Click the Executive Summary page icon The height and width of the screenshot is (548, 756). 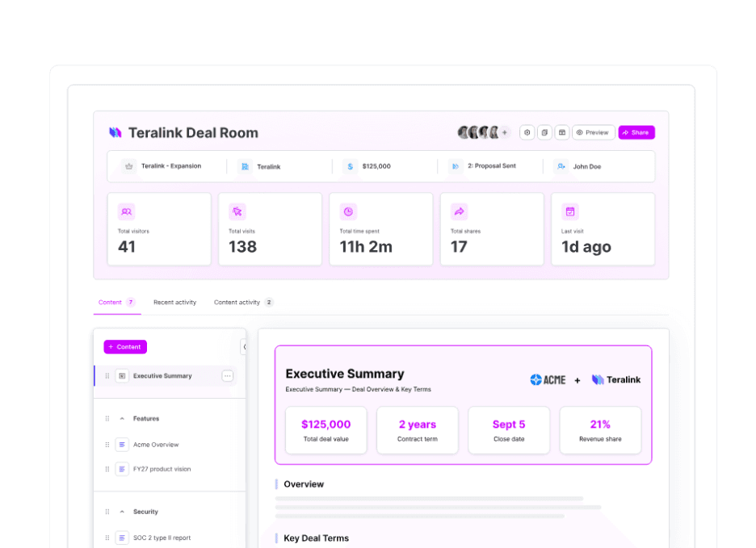click(x=122, y=376)
